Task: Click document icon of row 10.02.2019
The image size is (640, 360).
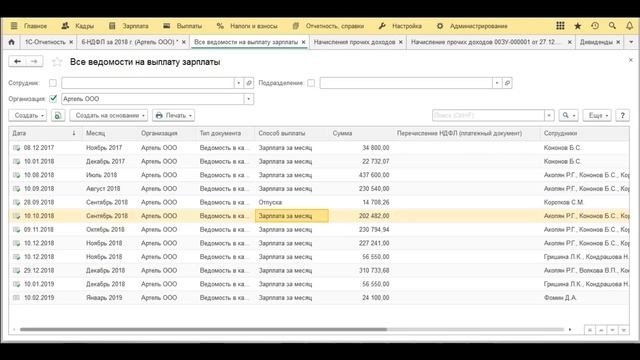Action: tap(16, 298)
